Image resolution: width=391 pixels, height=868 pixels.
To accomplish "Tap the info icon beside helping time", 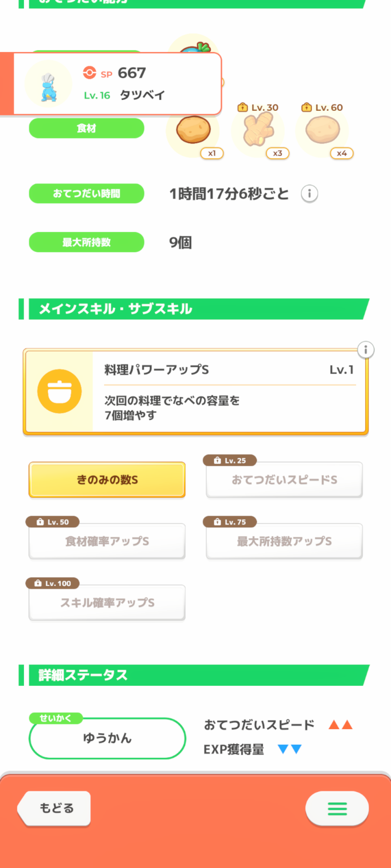I will tap(309, 194).
